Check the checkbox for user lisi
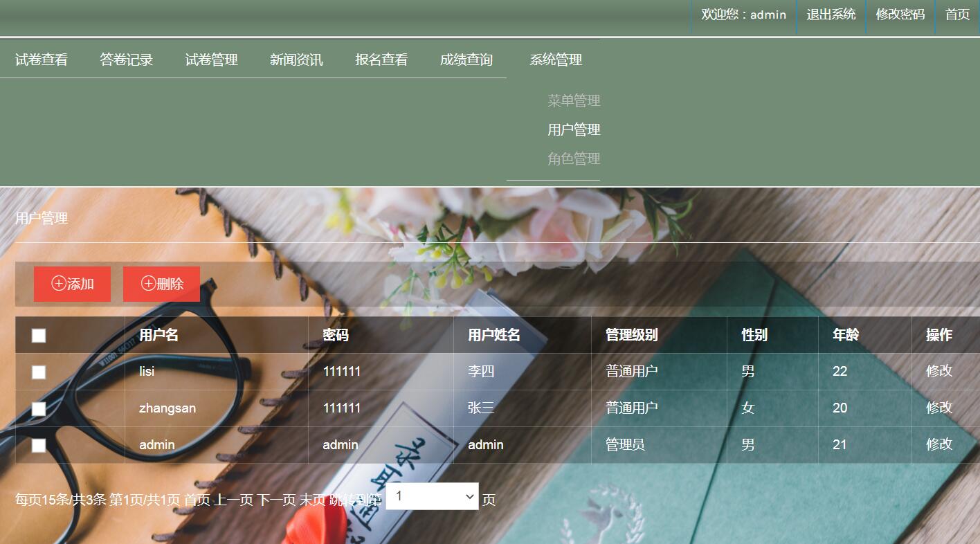 click(39, 372)
